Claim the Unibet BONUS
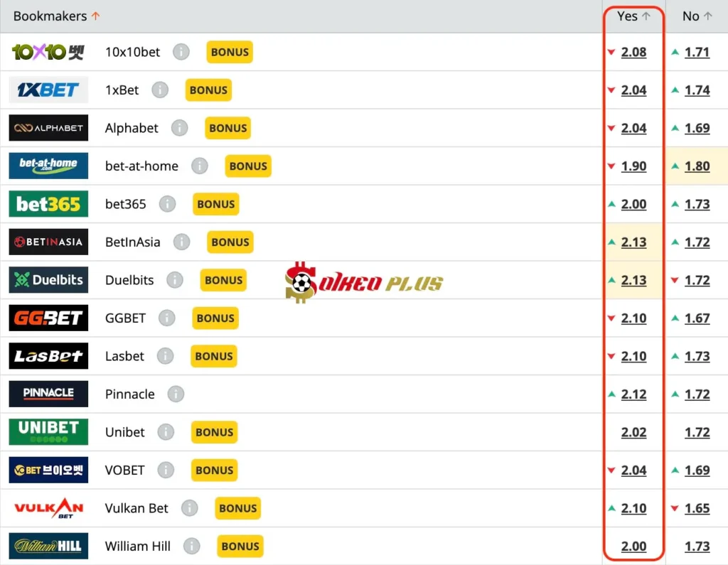 point(214,432)
